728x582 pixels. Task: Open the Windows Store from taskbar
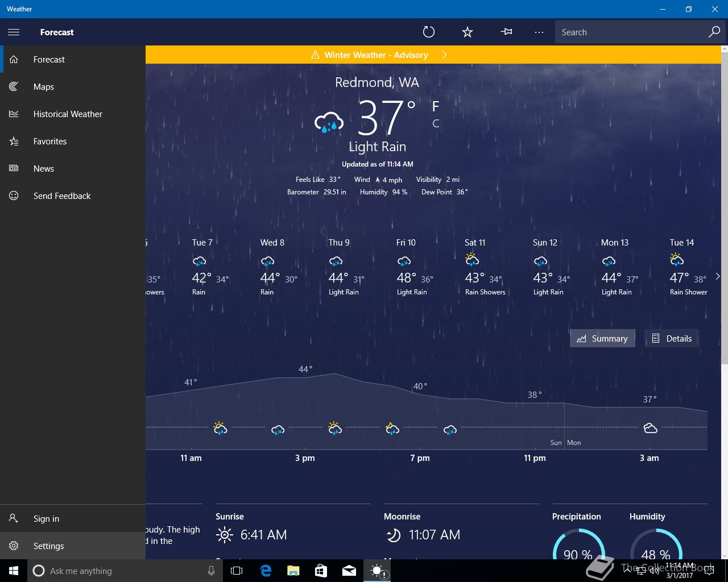click(321, 571)
